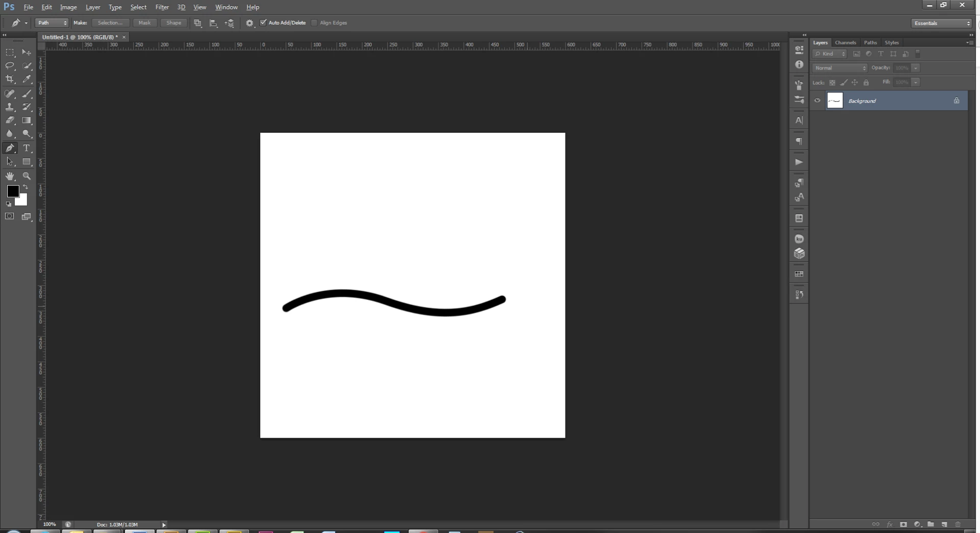
Task: Toggle Quick Mask mode
Action: [x=10, y=216]
